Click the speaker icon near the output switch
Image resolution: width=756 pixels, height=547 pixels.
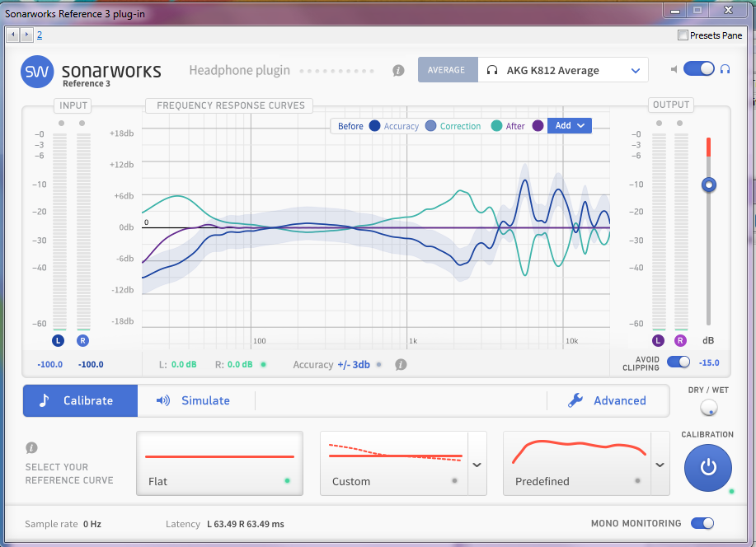pos(674,69)
